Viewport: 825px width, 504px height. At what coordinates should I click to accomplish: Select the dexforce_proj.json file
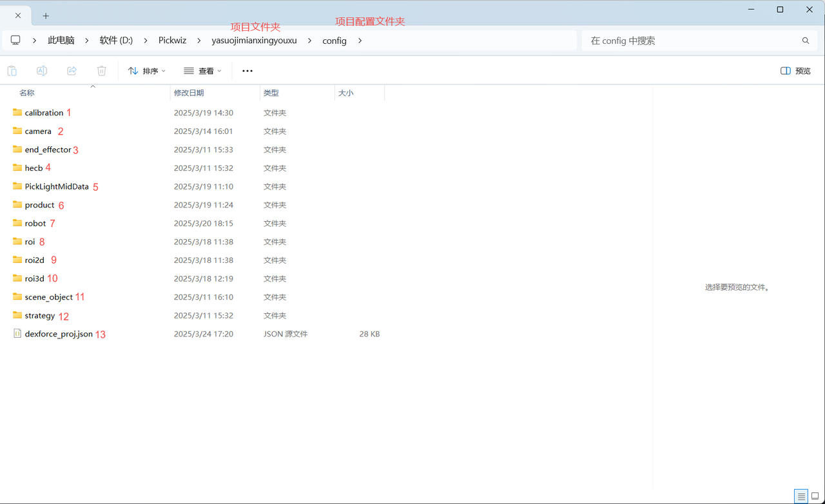[58, 334]
